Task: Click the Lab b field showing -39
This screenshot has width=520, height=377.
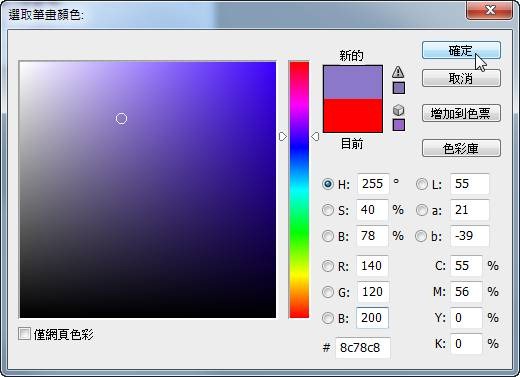Action: pyautogui.click(x=470, y=236)
